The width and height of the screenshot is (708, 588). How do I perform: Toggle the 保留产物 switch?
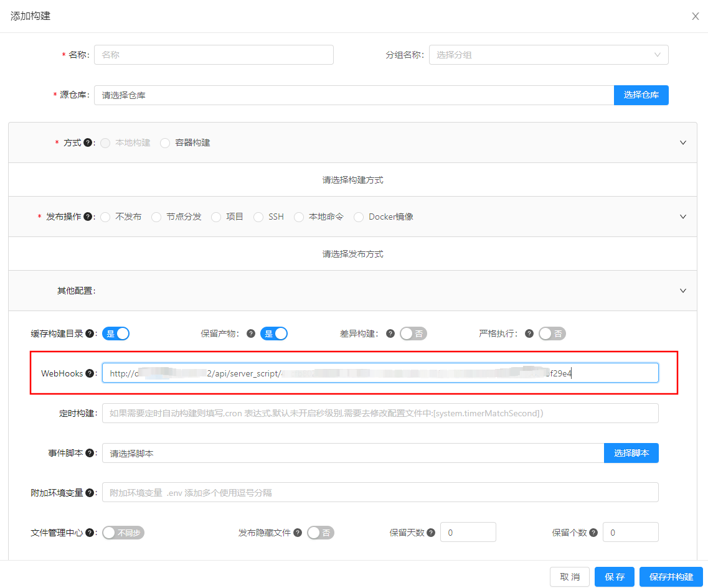click(274, 334)
